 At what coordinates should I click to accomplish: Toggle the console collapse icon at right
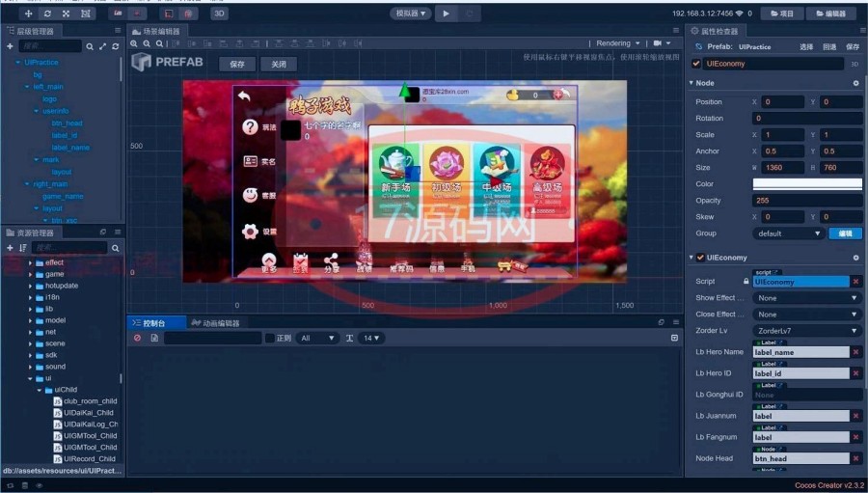click(674, 338)
